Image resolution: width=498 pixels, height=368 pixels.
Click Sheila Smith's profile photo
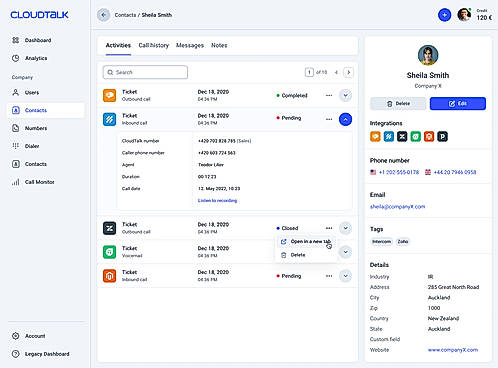click(x=428, y=55)
